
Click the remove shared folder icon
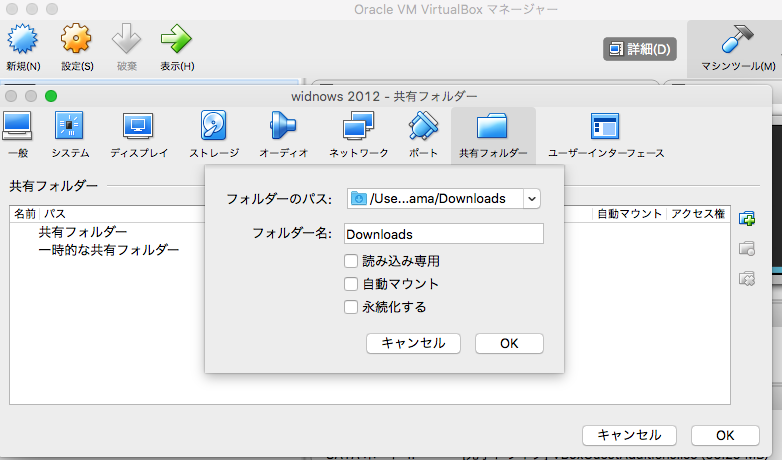click(747, 278)
